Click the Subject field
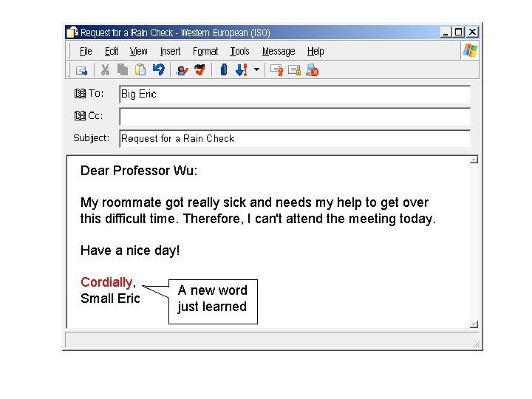The image size is (532, 399). pyautogui.click(x=295, y=138)
